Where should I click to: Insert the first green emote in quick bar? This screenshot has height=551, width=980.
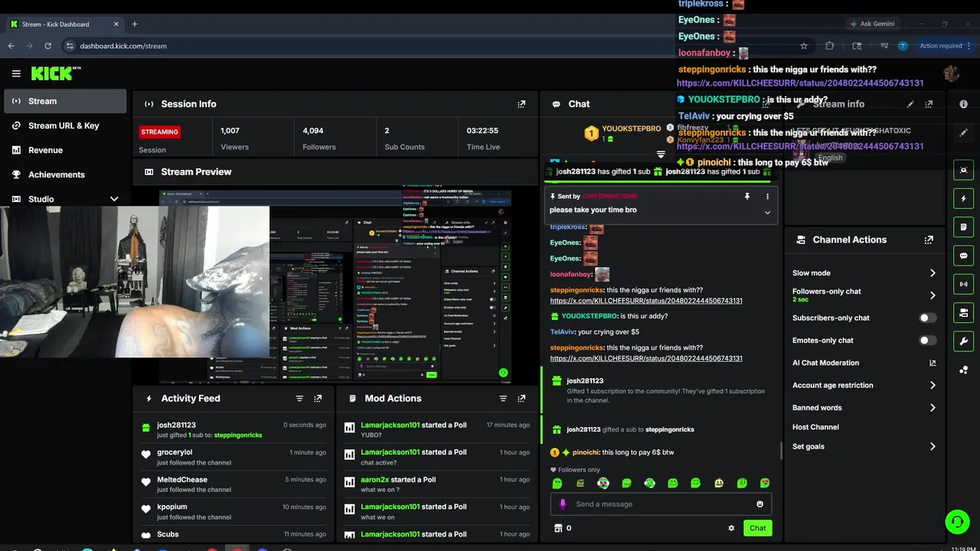[x=557, y=484]
